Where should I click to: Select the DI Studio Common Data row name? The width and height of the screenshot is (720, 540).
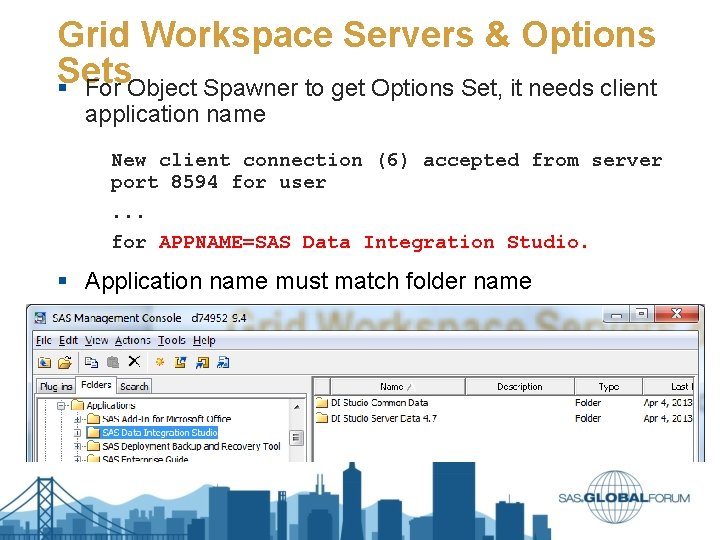pyautogui.click(x=379, y=403)
